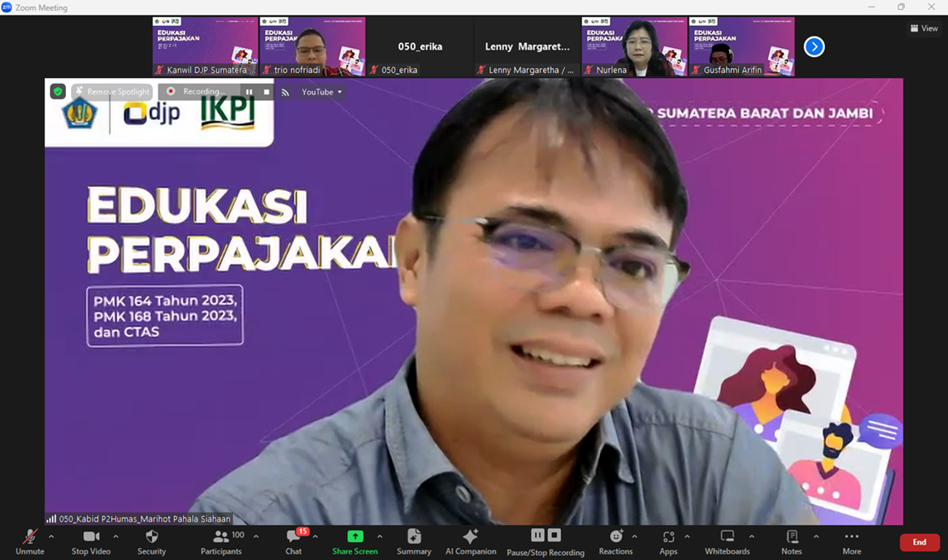Open the meeting Summary

point(413,541)
